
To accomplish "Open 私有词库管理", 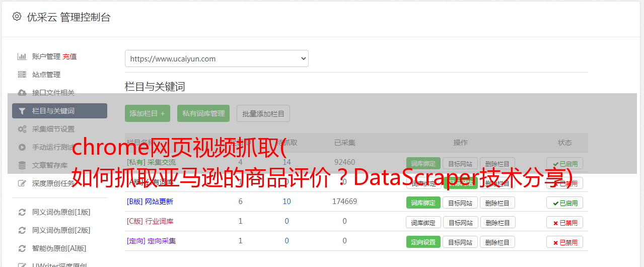I will click(203, 113).
